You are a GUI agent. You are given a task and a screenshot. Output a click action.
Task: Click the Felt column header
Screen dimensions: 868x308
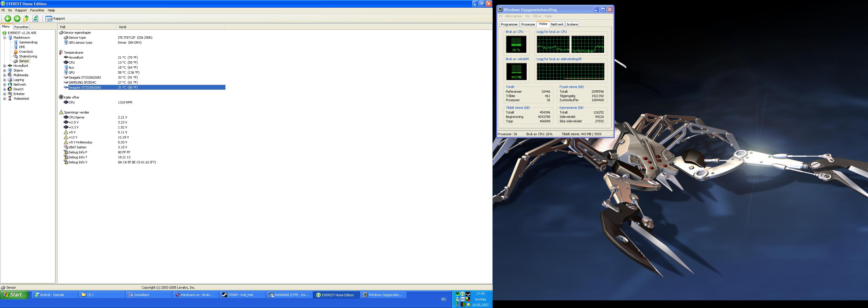(87, 27)
